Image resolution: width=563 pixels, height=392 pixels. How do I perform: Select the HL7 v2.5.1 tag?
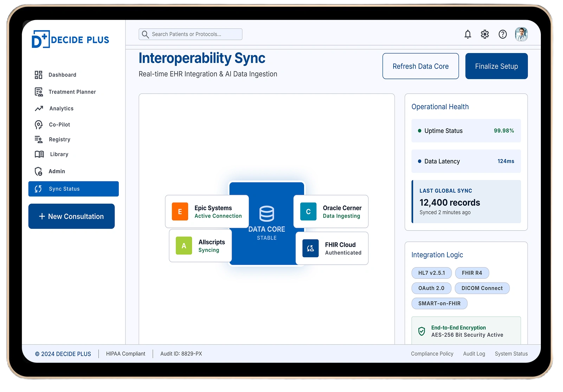pos(432,273)
